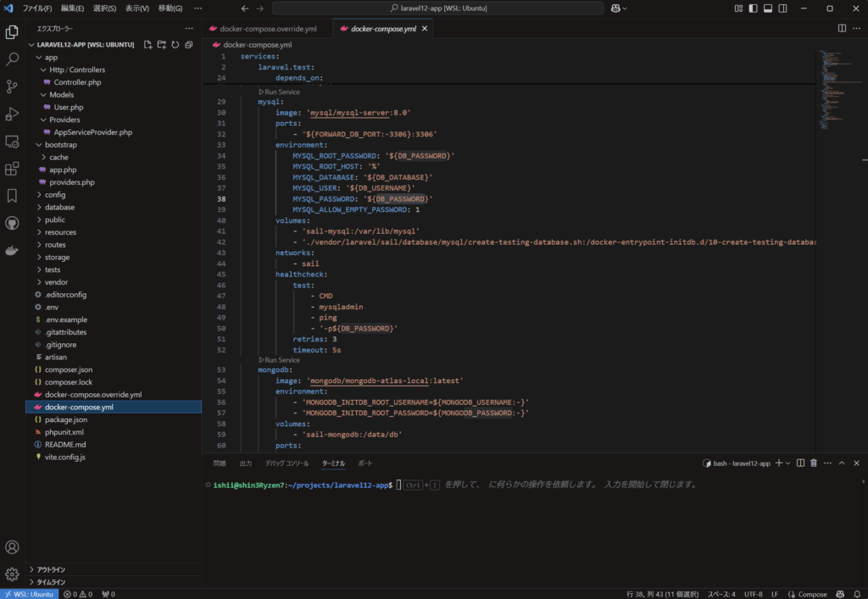Switch to the Debug Console tab

tap(287, 463)
